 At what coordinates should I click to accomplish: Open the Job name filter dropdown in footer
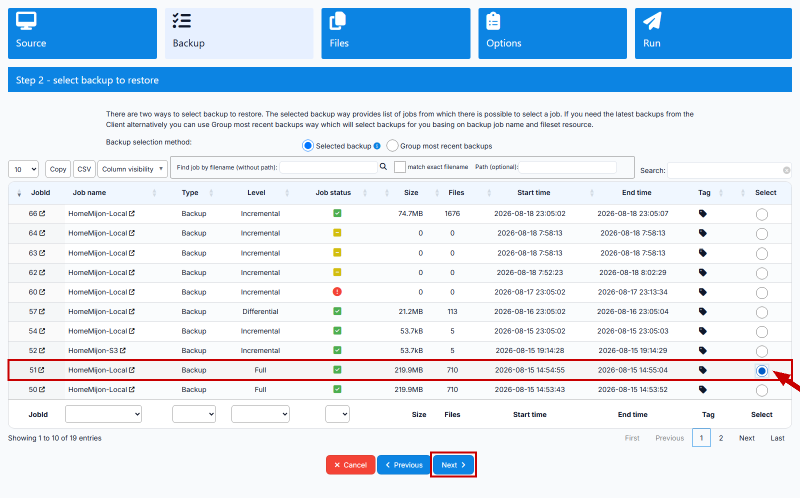tap(104, 414)
